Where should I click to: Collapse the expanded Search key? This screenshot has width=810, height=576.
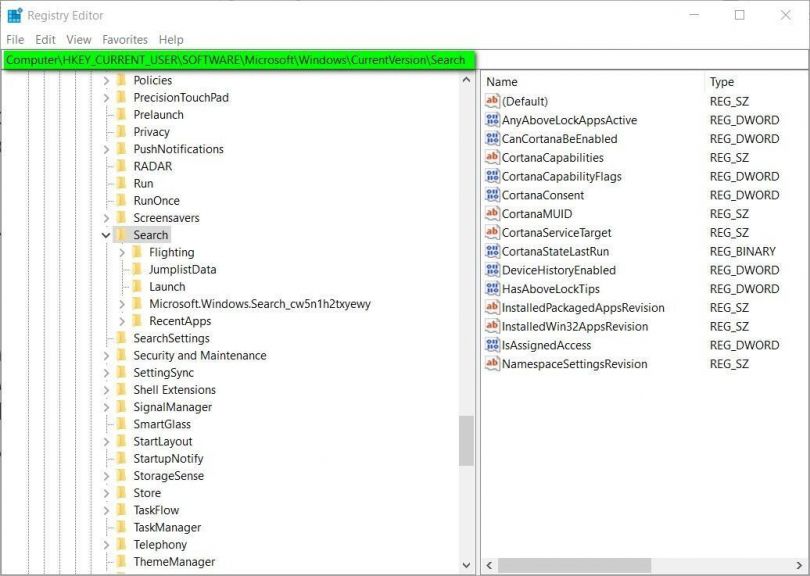click(106, 235)
